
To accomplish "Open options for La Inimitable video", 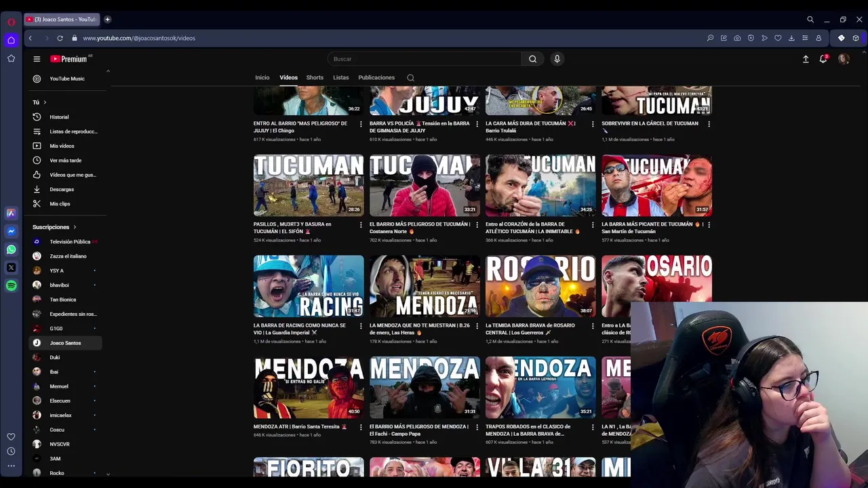I will click(x=593, y=224).
